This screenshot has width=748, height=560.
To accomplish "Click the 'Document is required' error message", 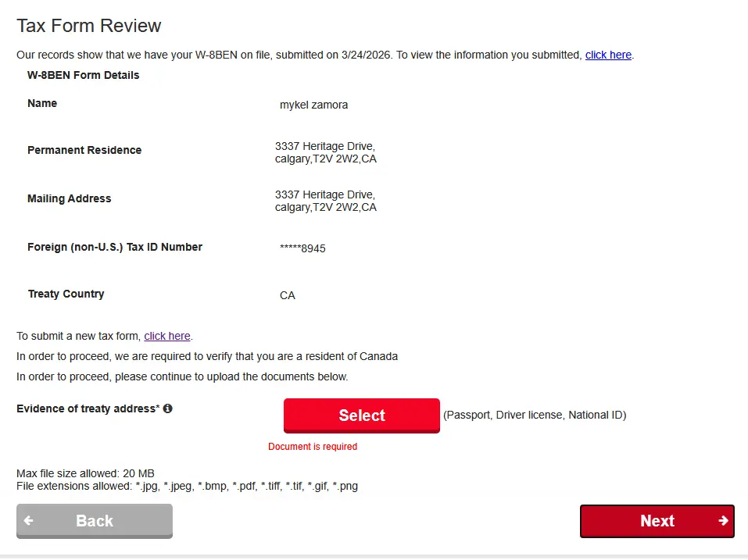I will click(313, 447).
